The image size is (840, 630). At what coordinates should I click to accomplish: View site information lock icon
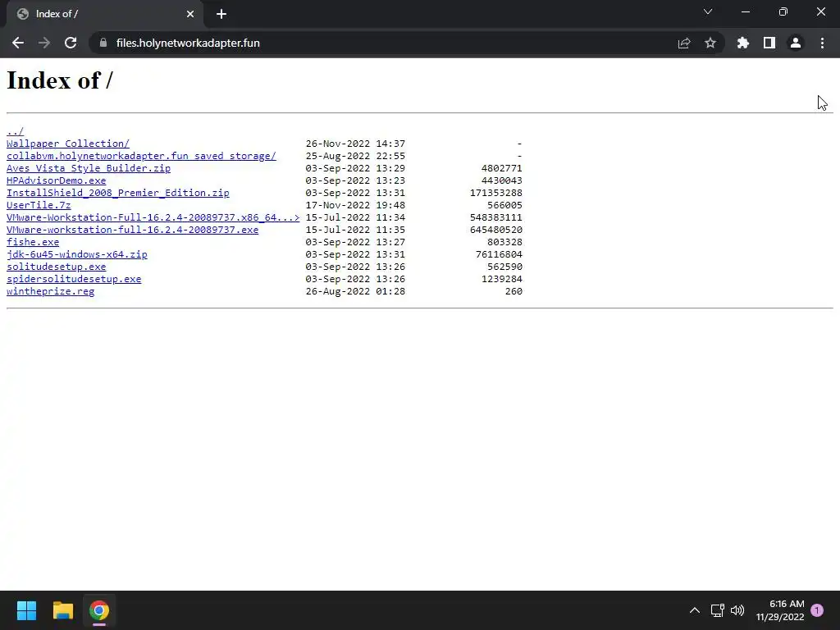(x=103, y=43)
